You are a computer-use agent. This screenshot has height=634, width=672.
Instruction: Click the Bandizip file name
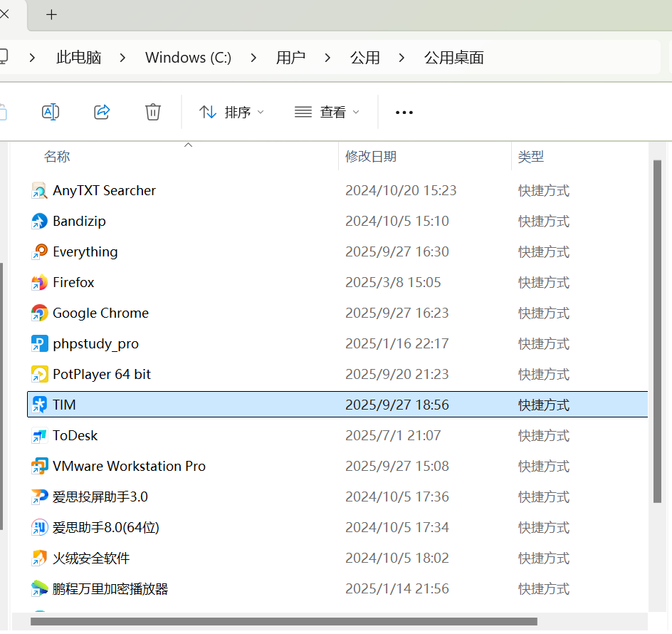click(79, 222)
